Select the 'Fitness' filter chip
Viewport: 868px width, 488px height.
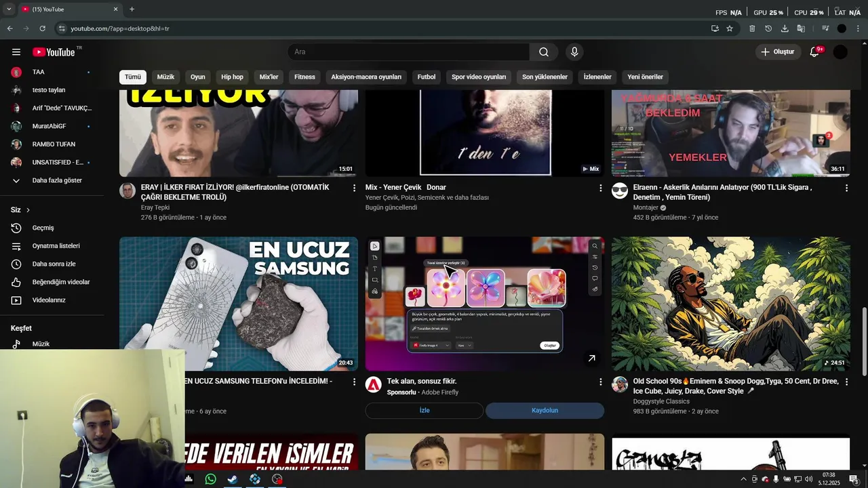click(x=304, y=77)
